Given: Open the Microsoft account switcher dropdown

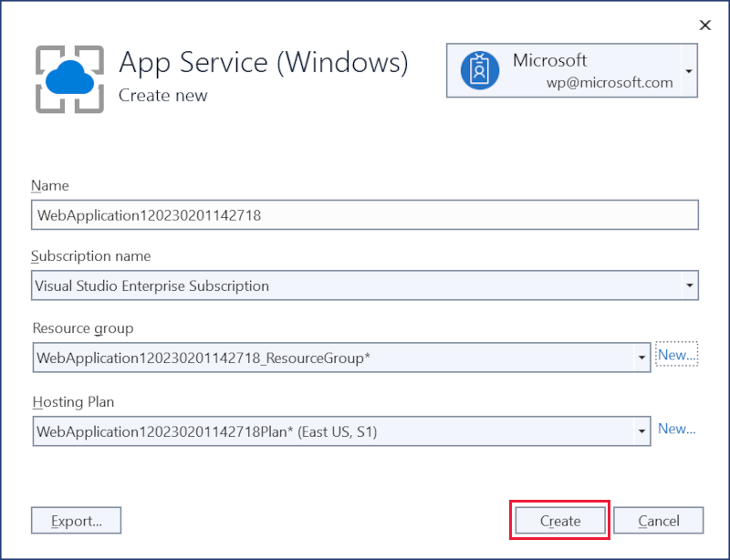Looking at the screenshot, I should coord(688,70).
